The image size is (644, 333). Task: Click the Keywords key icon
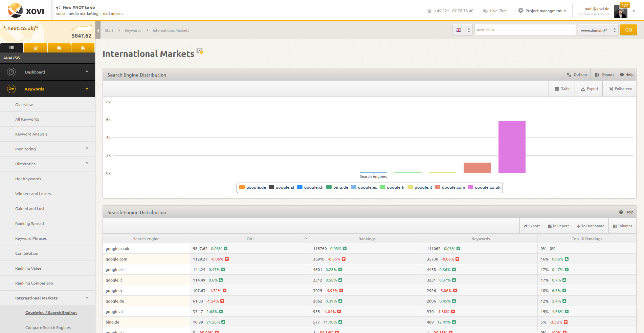[x=11, y=89]
